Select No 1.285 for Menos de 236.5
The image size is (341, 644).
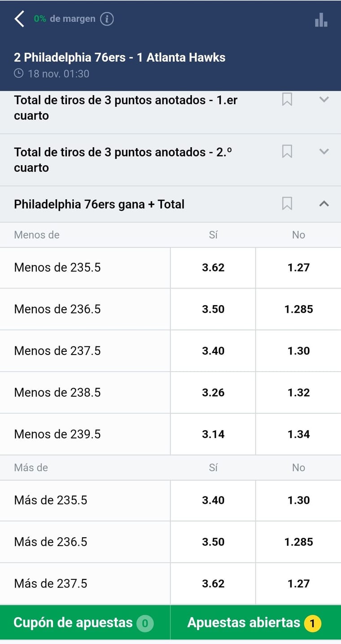pyautogui.click(x=299, y=309)
